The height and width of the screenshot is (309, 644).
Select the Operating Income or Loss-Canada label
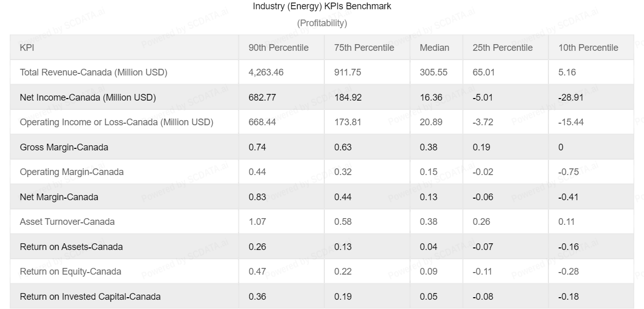point(117,122)
